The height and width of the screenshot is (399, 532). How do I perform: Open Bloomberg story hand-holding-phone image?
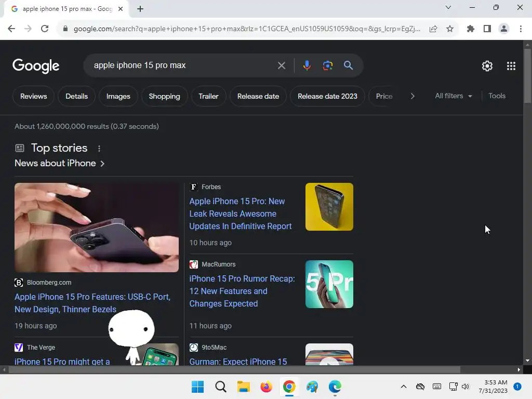(97, 228)
